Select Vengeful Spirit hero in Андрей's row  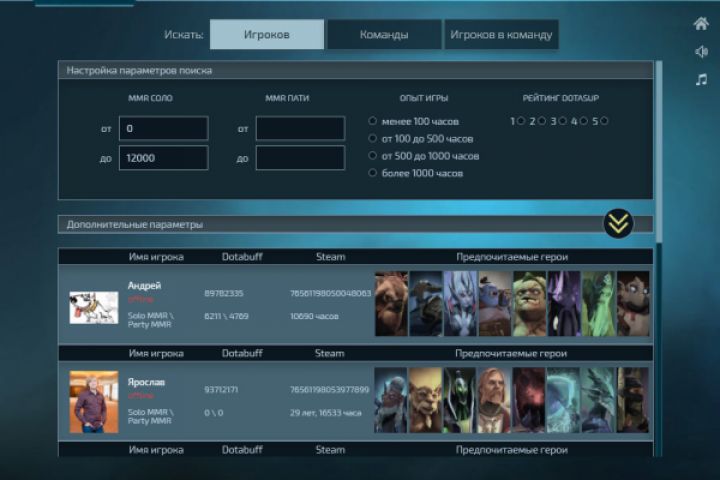[460, 304]
